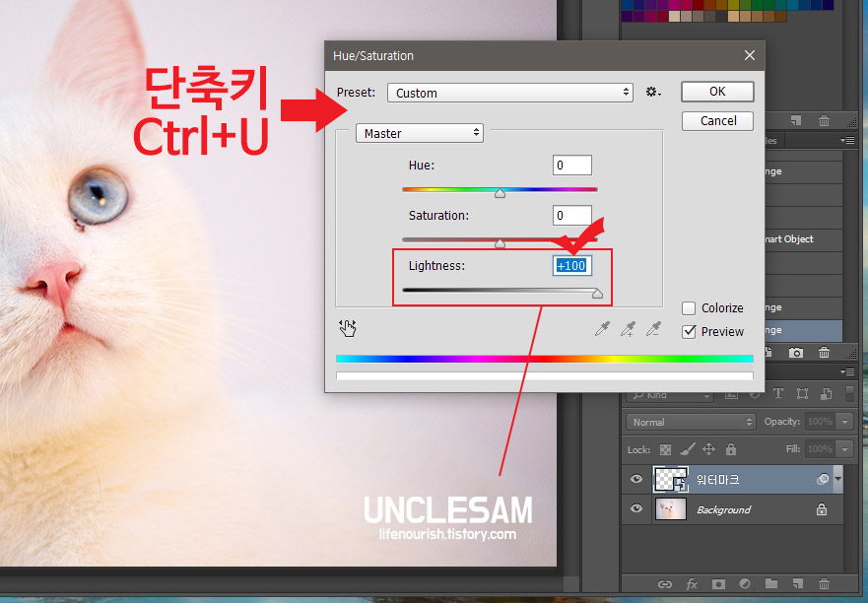This screenshot has height=603, width=868.
Task: Select the Subtract from Sample eyedropper
Action: click(654, 329)
